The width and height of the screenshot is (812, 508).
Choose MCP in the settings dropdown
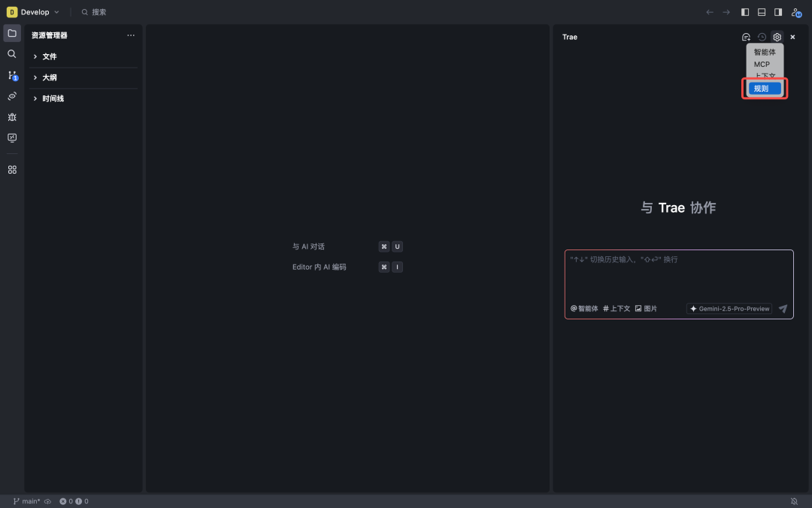pos(762,65)
